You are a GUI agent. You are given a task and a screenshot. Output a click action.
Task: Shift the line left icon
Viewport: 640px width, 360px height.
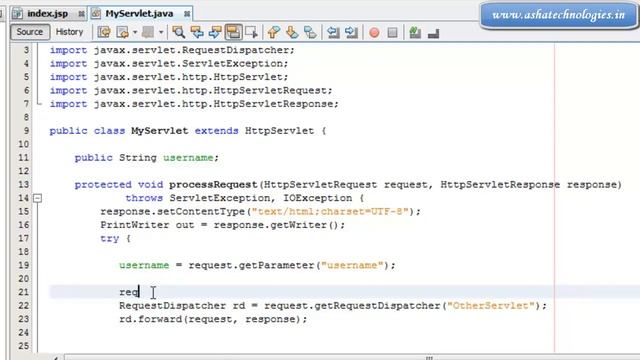point(333,32)
